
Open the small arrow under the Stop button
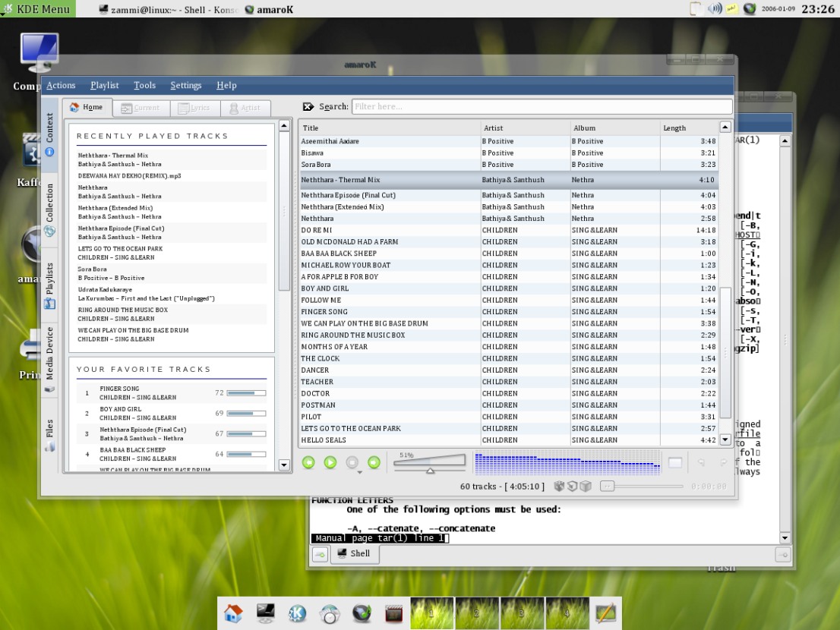coord(359,472)
